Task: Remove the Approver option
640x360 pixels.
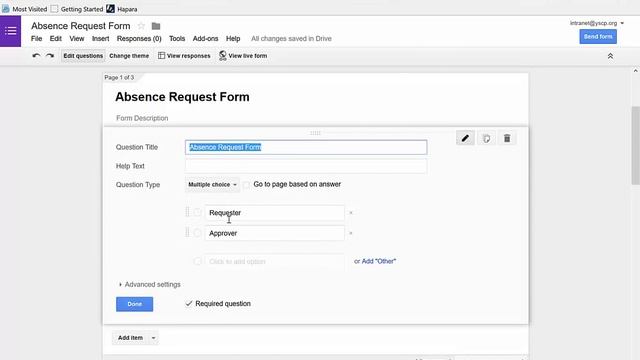Action: tap(351, 233)
